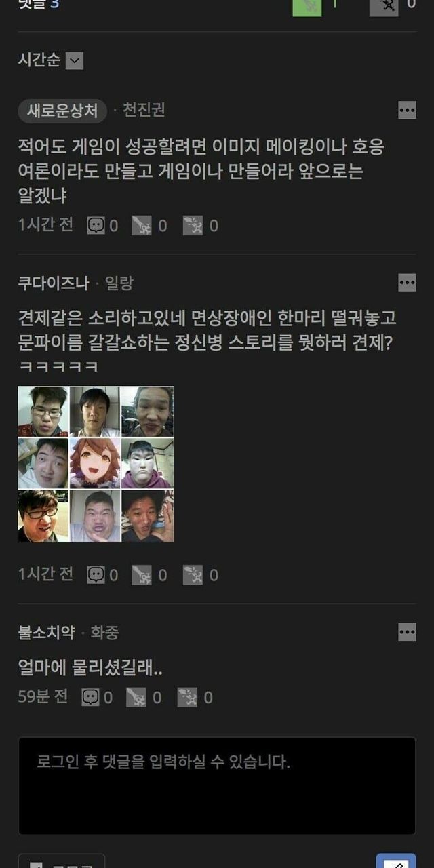Image resolution: width=434 pixels, height=868 pixels.
Task: Open the face collage image attachment
Action: point(96,464)
